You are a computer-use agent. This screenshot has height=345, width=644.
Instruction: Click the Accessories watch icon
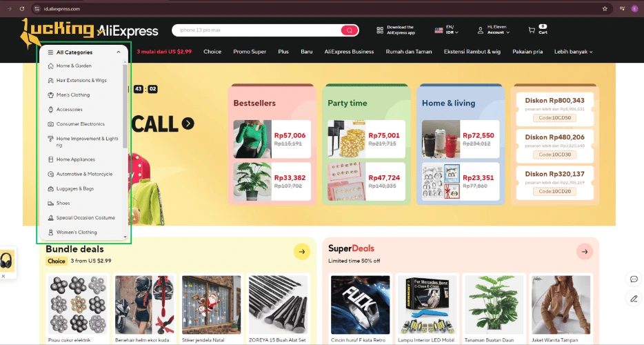(x=50, y=110)
